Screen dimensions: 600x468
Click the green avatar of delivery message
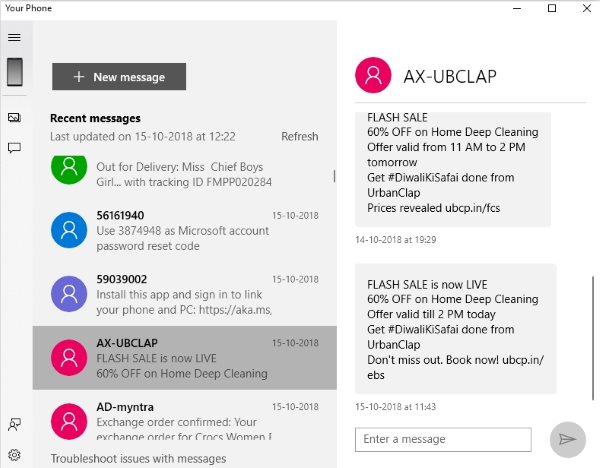[69, 168]
